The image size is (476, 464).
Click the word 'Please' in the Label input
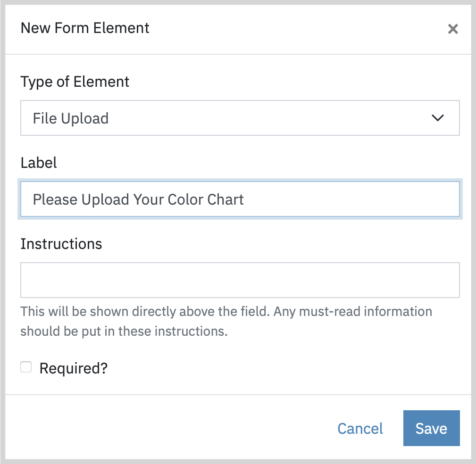pyautogui.click(x=55, y=199)
